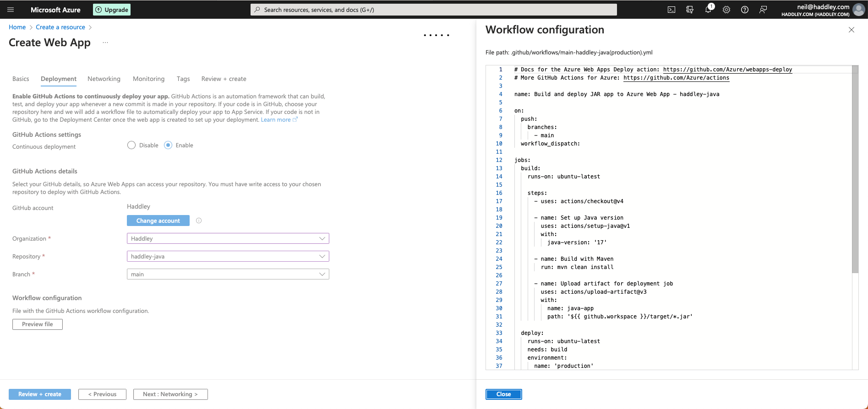Expand the Repository dropdown showing haddley-java

tap(228, 256)
